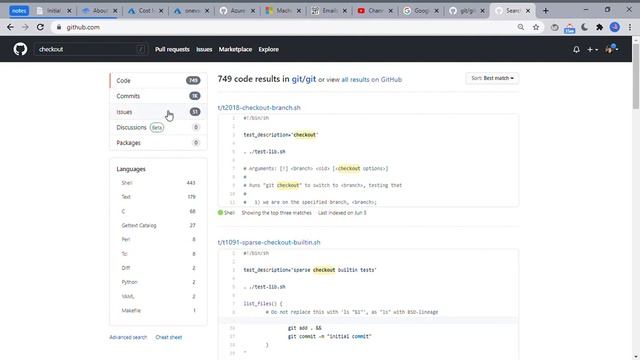Viewport: 640px width, 360px height.
Task: Filter results by C language
Action: click(158, 211)
